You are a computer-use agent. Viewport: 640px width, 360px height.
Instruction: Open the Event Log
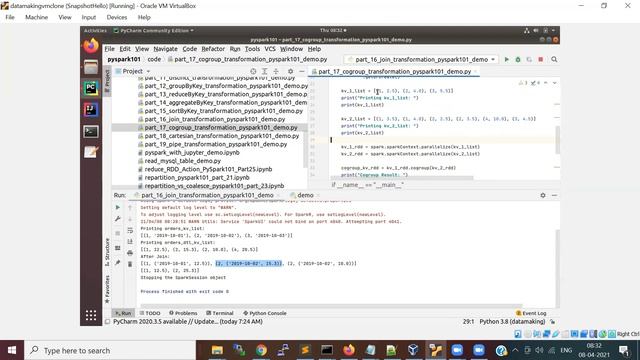pos(531,313)
